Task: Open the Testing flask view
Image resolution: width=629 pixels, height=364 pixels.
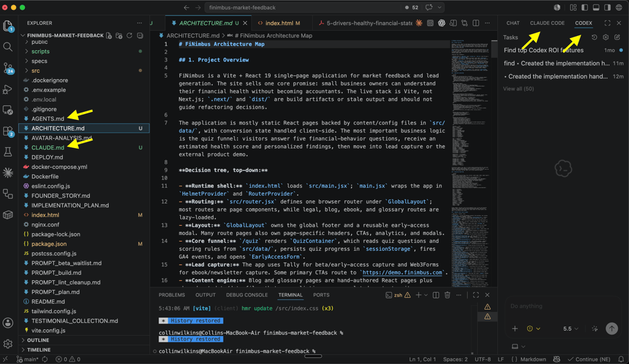Action: pos(8,152)
